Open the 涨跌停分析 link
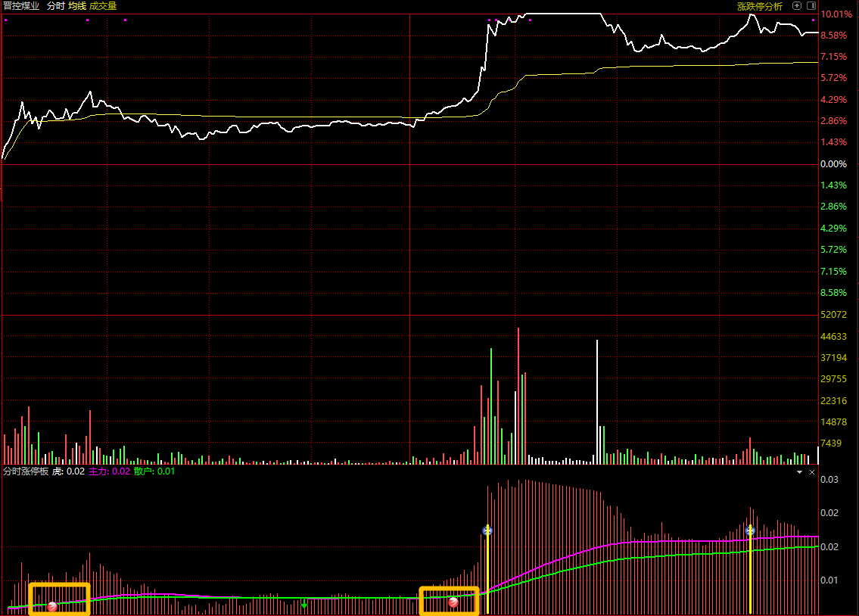The image size is (859, 616). [759, 6]
